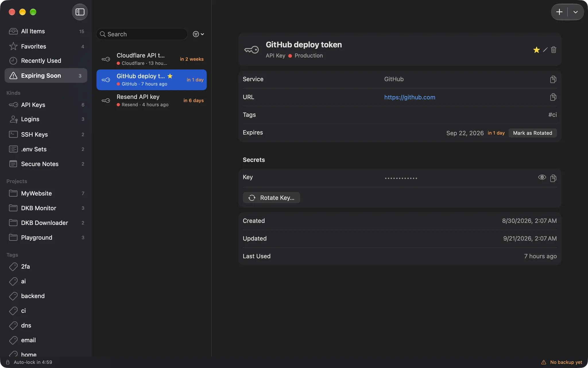
Task: Open the MyWebsite project
Action: click(x=46, y=193)
